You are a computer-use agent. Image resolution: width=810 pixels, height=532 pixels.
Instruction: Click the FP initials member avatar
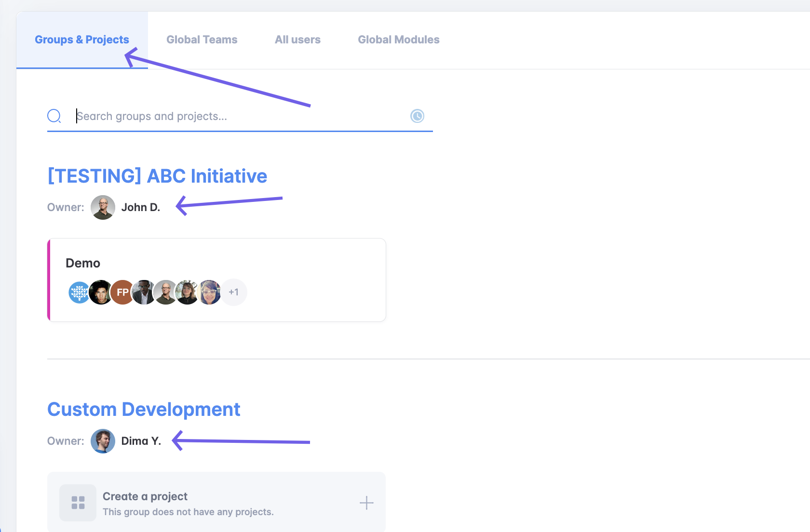[122, 292]
